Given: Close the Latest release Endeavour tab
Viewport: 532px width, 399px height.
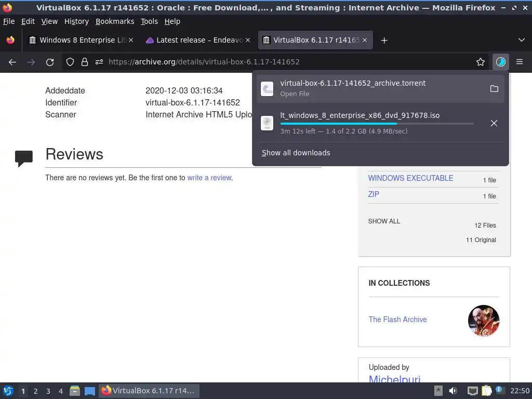Looking at the screenshot, I should click(248, 40).
